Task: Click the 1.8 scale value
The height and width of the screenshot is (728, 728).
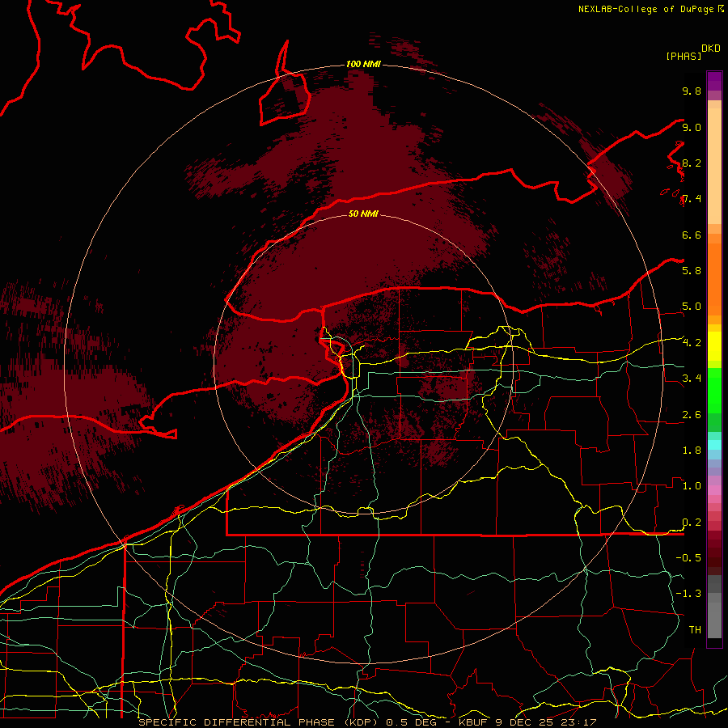Action: [692, 451]
